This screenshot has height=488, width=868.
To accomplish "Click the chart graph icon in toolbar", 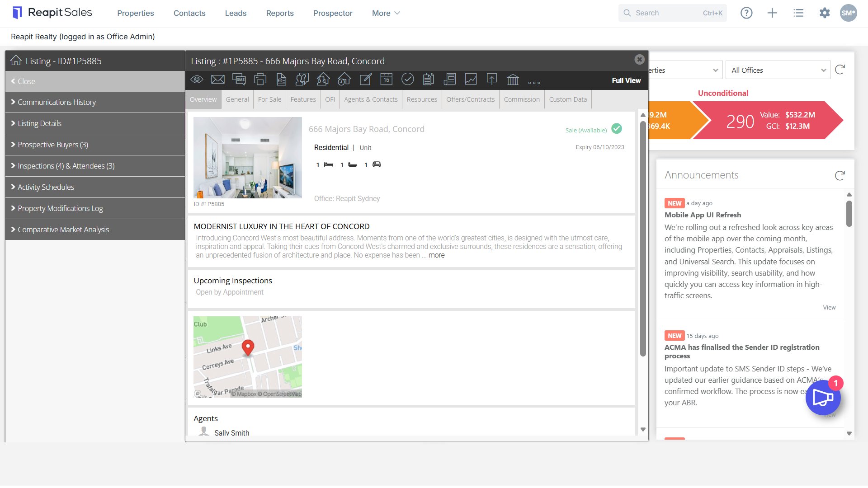I will 471,80.
